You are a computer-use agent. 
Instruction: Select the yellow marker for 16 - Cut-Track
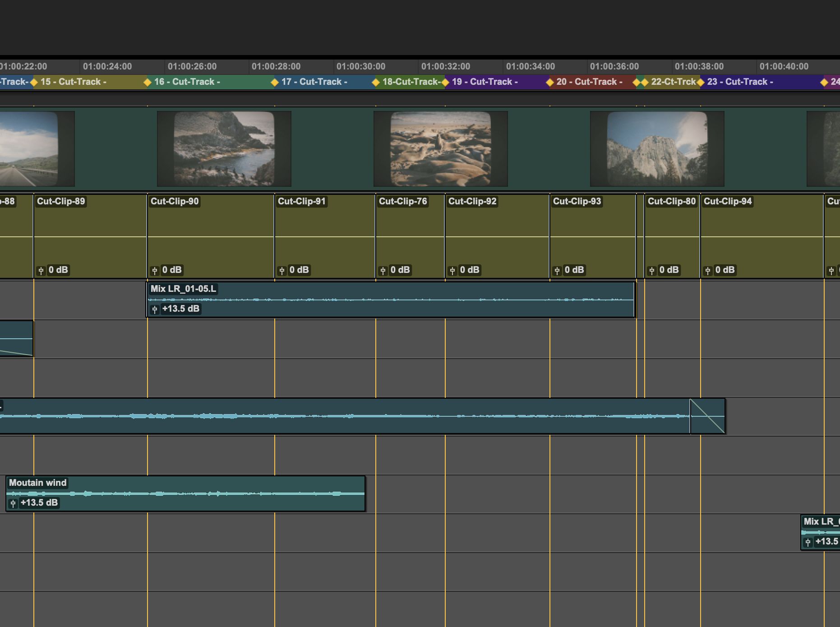click(148, 82)
